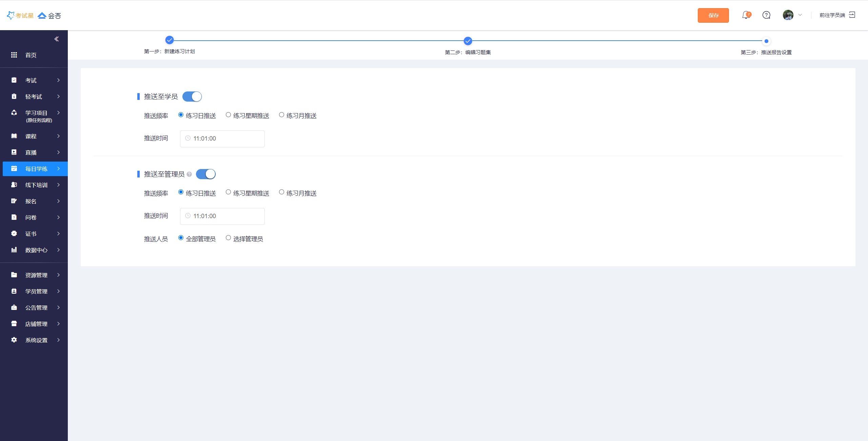Screen dimensions: 868x441
Task: Open the user avatar dropdown arrow
Action: [x=800, y=15]
